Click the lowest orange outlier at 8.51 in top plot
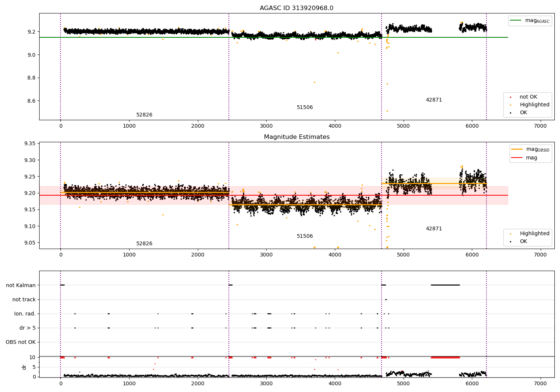The width and height of the screenshot is (560, 392). click(x=387, y=111)
